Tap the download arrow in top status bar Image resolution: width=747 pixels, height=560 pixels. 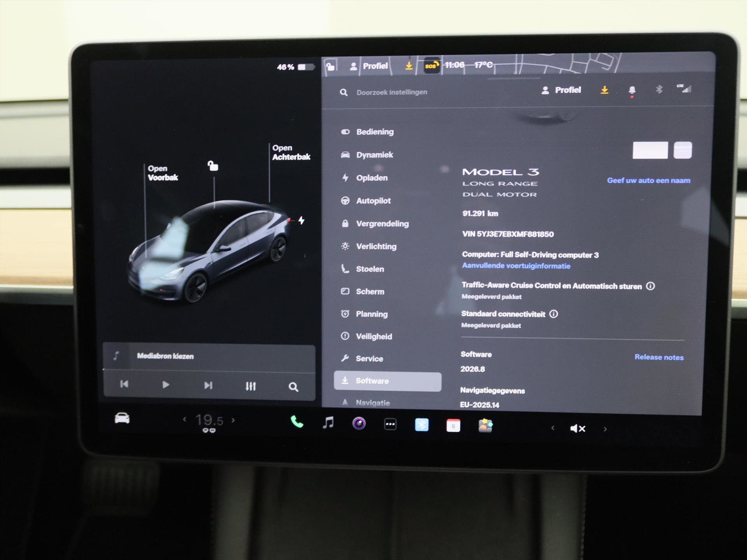pos(409,66)
